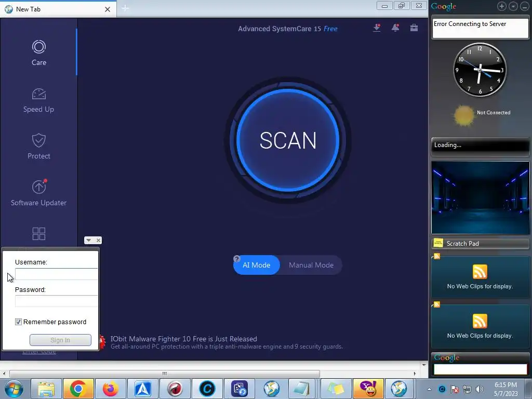Viewport: 532px width, 399px height.
Task: Open the login gadget dropdown arrow
Action: point(88,240)
